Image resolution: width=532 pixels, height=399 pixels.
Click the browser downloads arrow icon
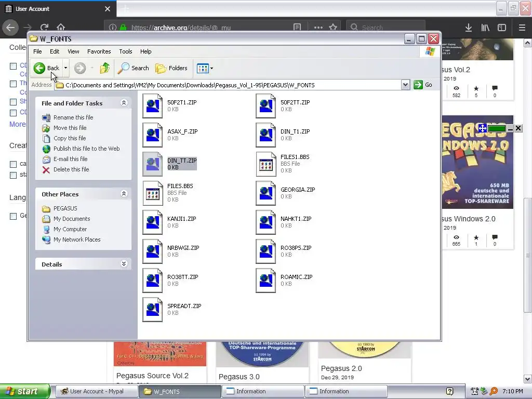coord(469,28)
